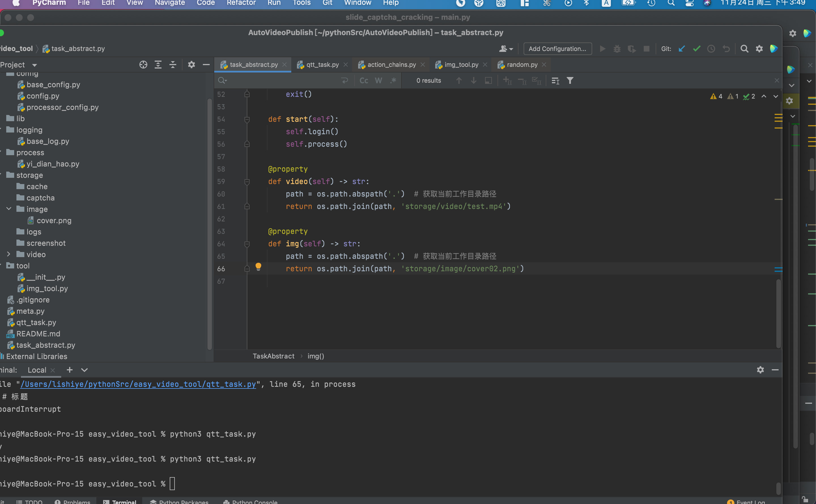This screenshot has width=816, height=504.
Task: Select the Search icon in toolbar
Action: click(x=744, y=48)
